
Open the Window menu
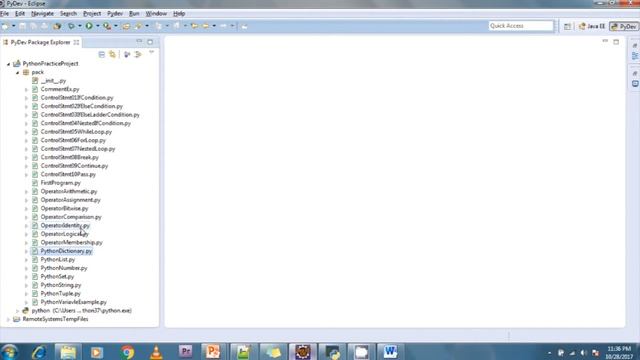[x=156, y=13]
